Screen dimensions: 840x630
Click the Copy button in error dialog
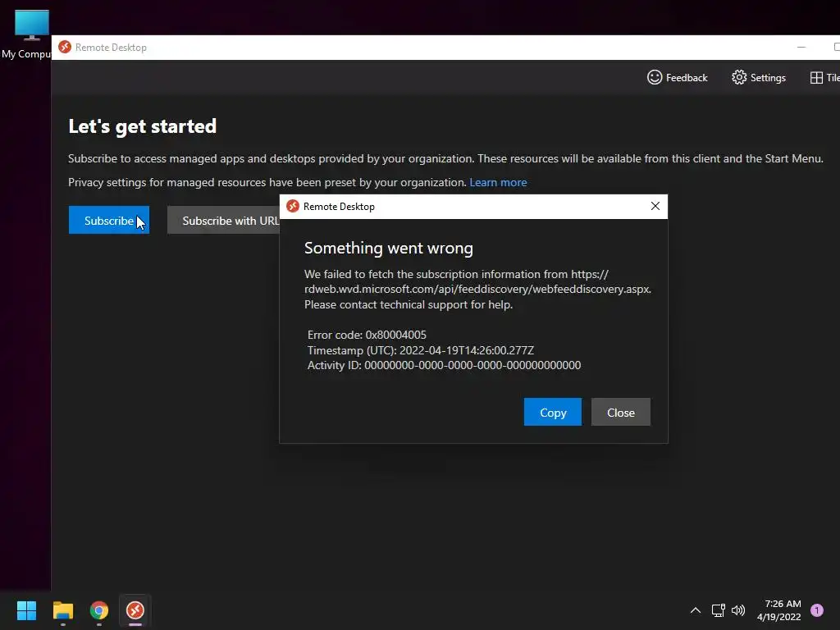tap(552, 412)
